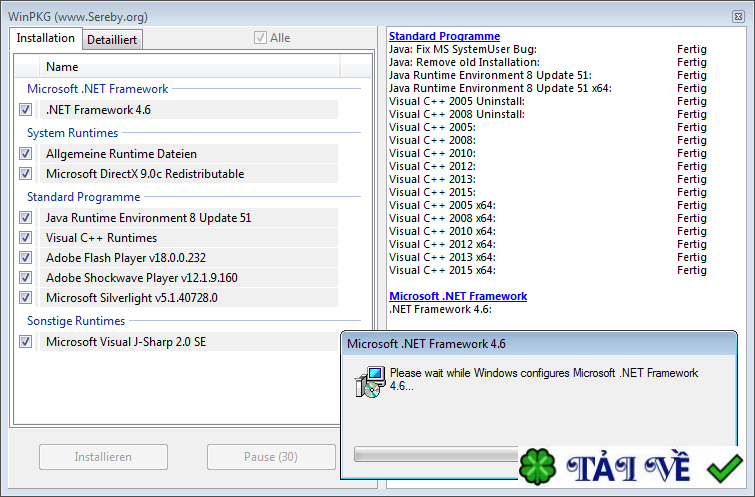755x497 pixels.
Task: Collapse the Sonstige Runtimes group
Action: [76, 321]
